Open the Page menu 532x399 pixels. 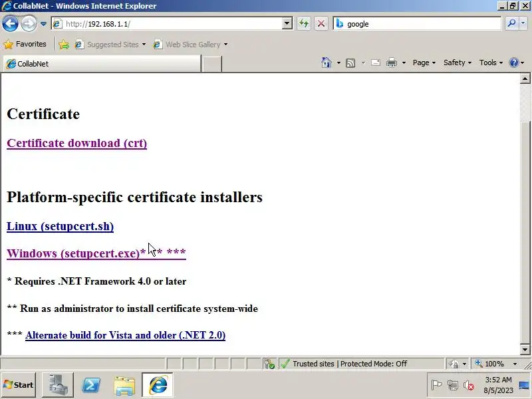coord(424,63)
